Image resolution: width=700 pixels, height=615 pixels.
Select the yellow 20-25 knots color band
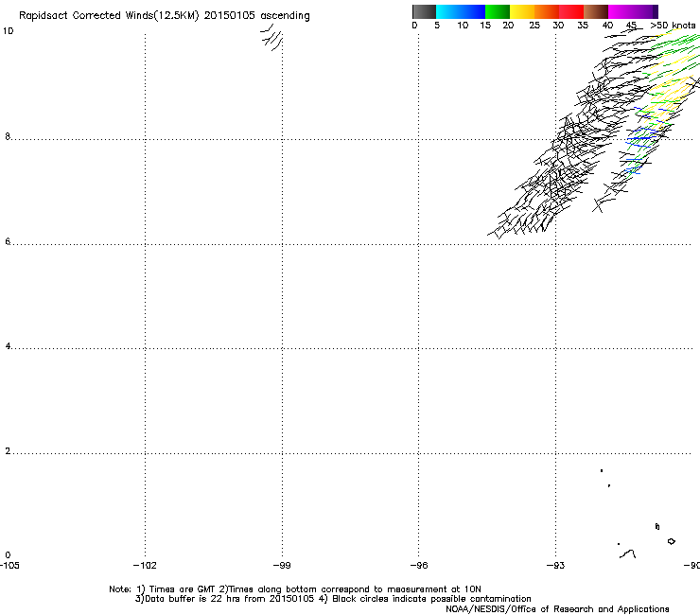(x=522, y=11)
